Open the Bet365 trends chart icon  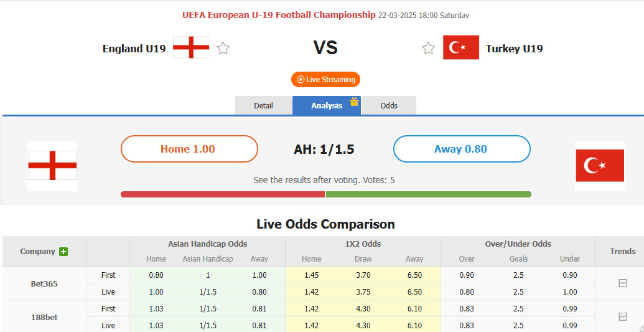pyautogui.click(x=623, y=283)
